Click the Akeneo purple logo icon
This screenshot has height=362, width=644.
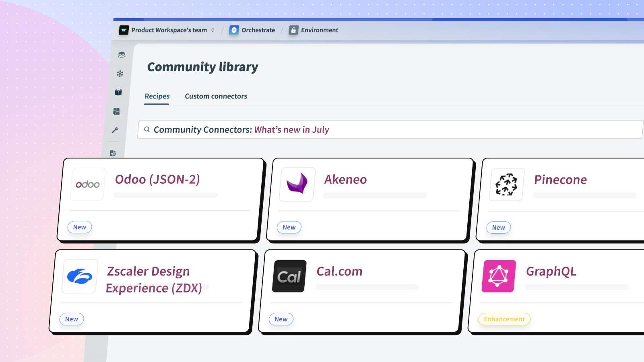[x=297, y=184]
